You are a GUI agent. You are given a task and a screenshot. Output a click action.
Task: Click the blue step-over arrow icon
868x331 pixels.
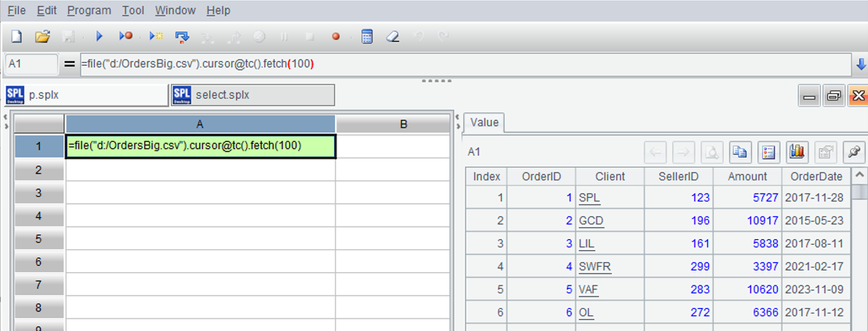click(182, 37)
